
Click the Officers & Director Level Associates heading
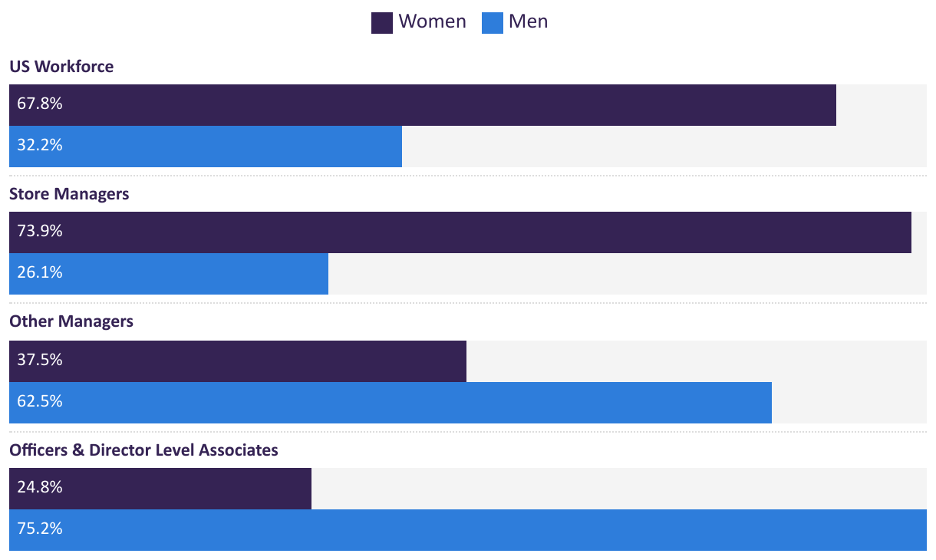(x=143, y=450)
